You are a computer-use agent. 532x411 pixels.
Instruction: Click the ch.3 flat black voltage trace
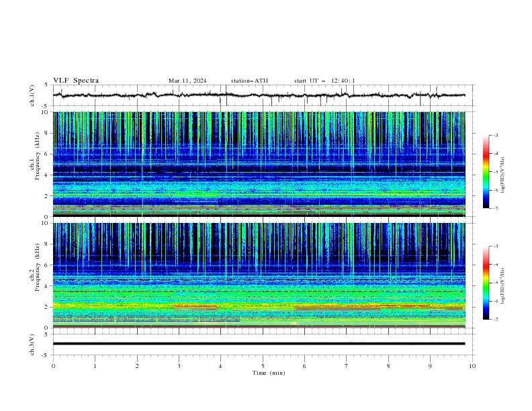tap(259, 344)
